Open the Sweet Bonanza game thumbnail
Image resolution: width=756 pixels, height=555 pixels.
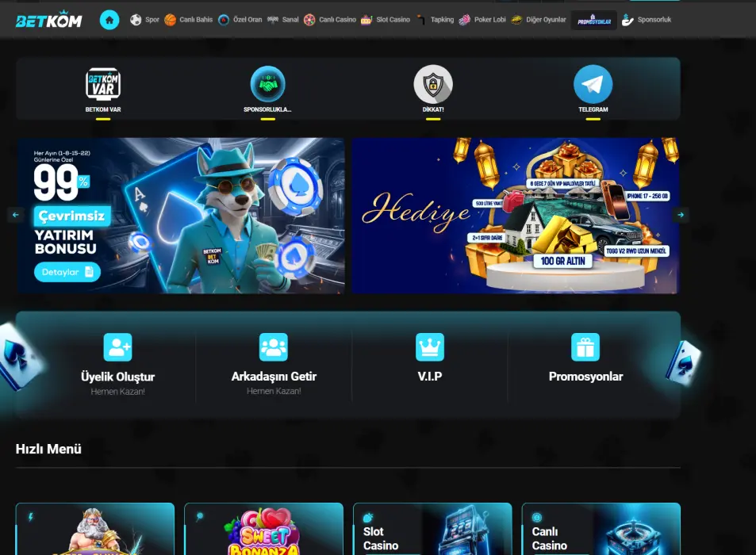click(x=263, y=530)
